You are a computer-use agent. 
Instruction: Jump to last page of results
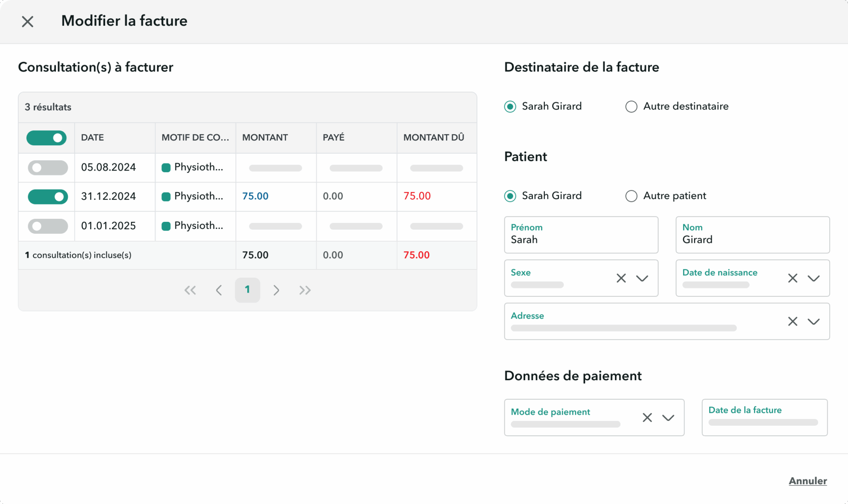[305, 290]
